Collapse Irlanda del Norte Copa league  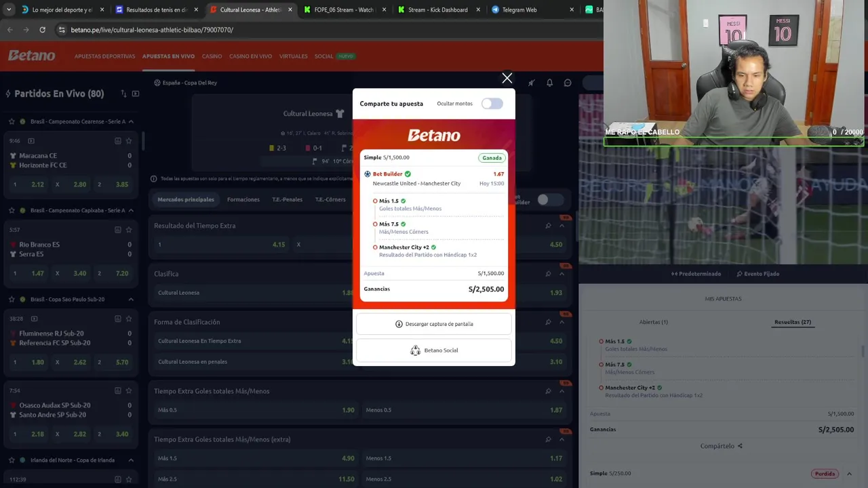131,460
